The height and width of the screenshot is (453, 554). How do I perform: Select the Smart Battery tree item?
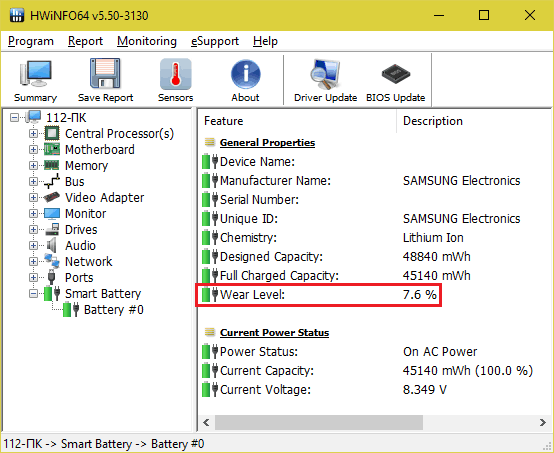103,294
